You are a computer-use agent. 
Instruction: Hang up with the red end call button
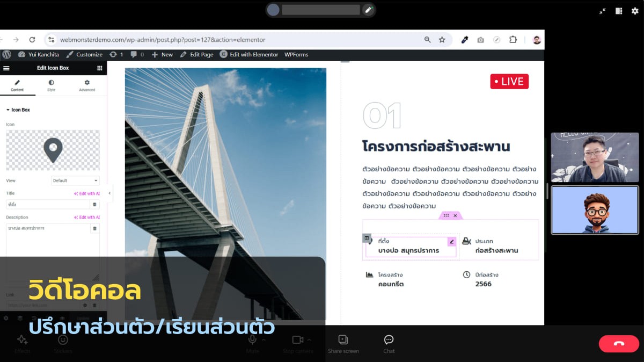(x=619, y=344)
